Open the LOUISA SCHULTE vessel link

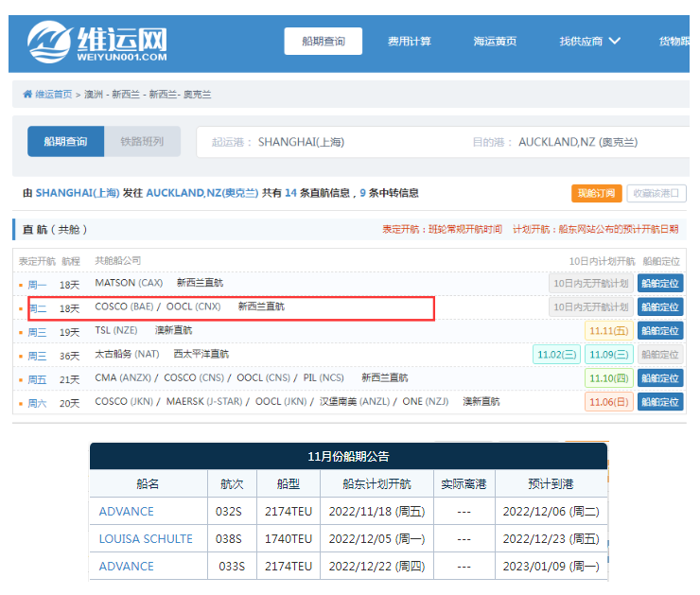tap(146, 539)
